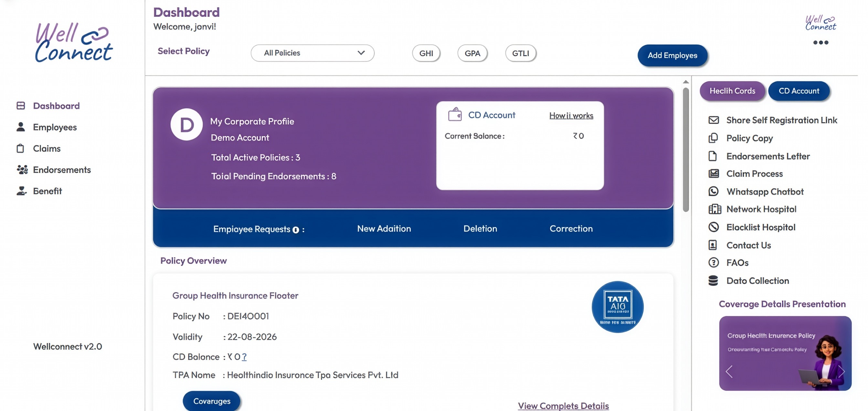Click the Group Health Insurance Floater title
Image resolution: width=868 pixels, height=411 pixels.
coord(235,295)
